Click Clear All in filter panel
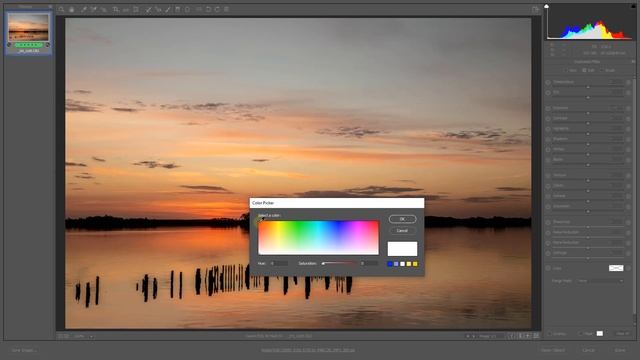Image resolution: width=640 pixels, height=360 pixels. [623, 334]
